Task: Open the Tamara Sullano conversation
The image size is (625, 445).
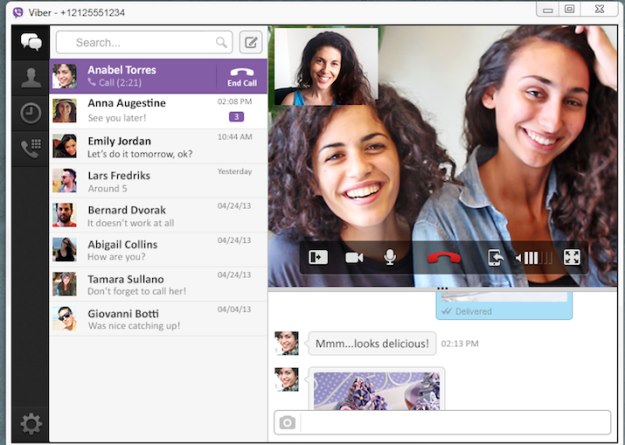Action: (x=158, y=284)
